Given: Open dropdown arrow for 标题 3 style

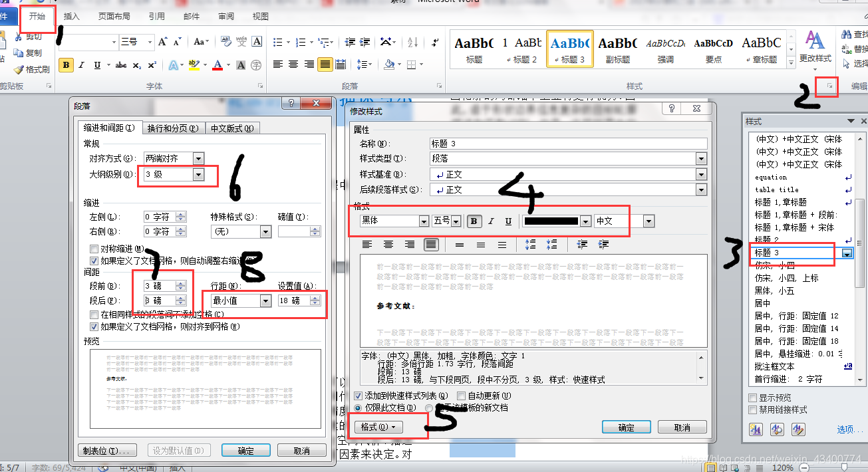Looking at the screenshot, I should pyautogui.click(x=847, y=253).
